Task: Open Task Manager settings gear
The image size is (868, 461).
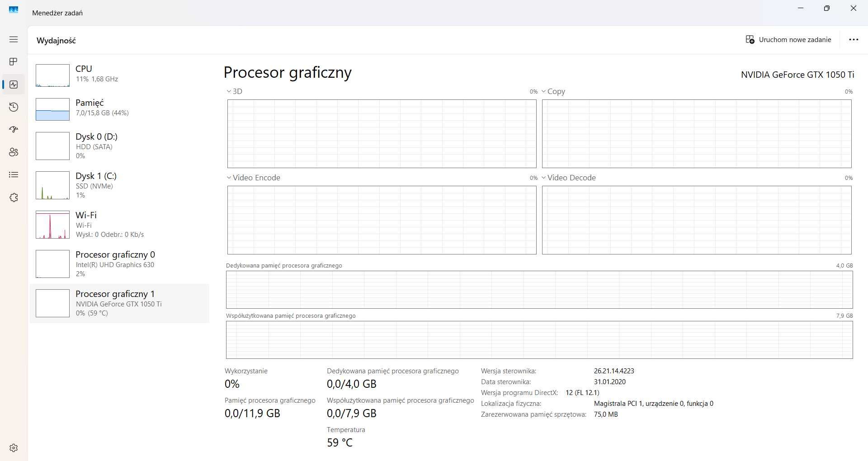Action: click(14, 448)
